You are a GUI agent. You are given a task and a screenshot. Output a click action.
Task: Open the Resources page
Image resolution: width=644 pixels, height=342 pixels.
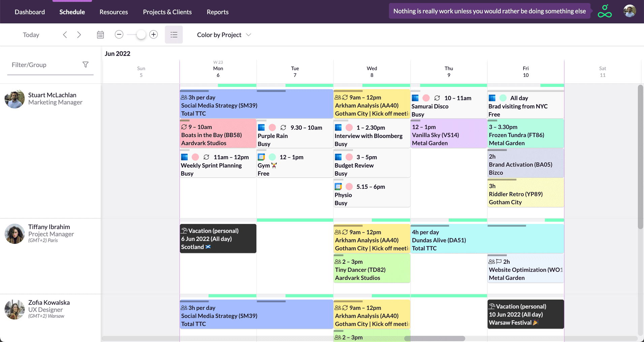[x=114, y=12]
